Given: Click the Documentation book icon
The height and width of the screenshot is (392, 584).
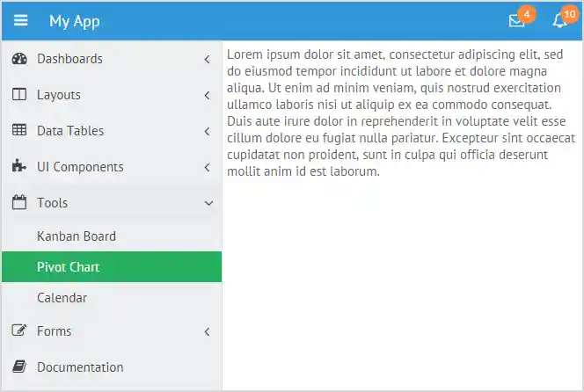Looking at the screenshot, I should [x=19, y=367].
